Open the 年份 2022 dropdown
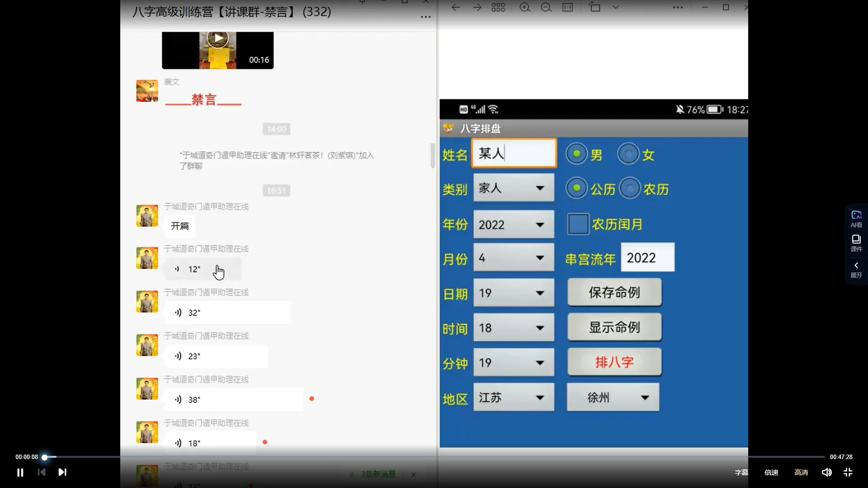The image size is (868, 488). (514, 225)
